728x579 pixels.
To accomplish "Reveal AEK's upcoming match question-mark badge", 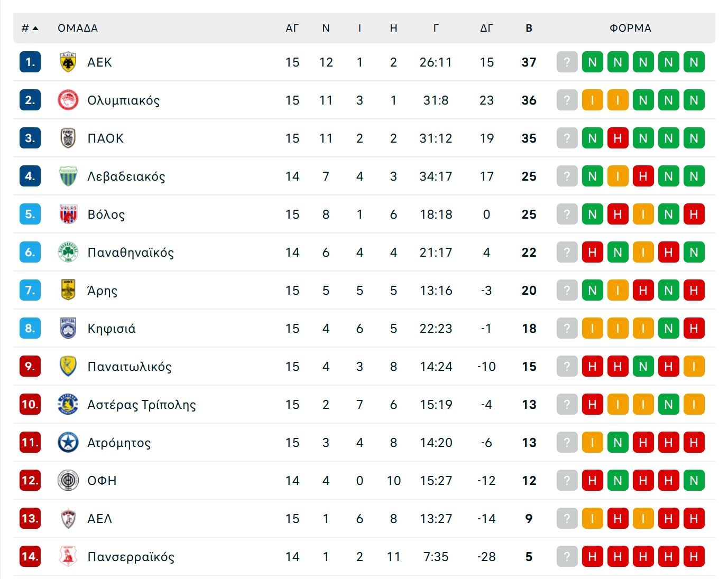I will point(567,62).
